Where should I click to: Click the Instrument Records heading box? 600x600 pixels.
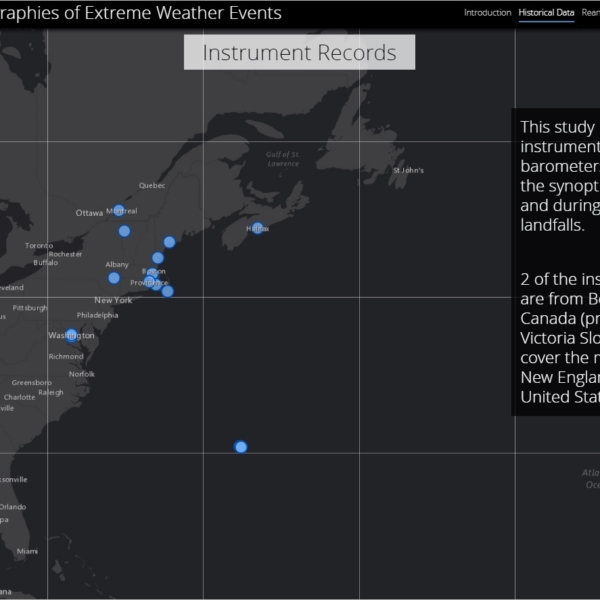click(299, 54)
